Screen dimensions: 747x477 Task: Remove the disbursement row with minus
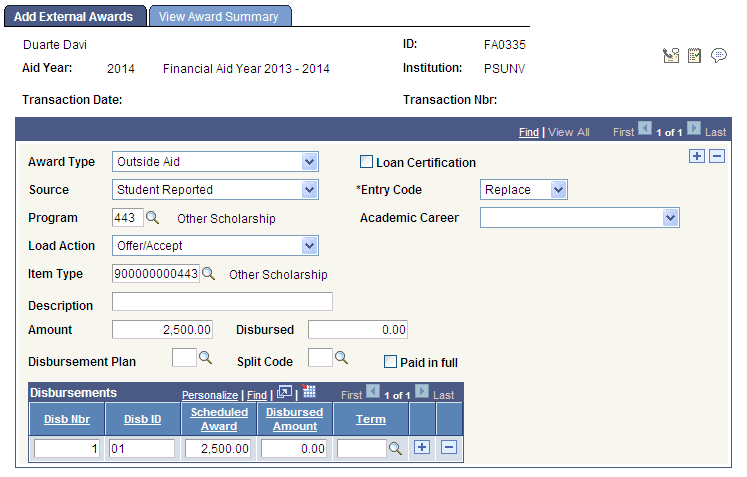(x=449, y=447)
